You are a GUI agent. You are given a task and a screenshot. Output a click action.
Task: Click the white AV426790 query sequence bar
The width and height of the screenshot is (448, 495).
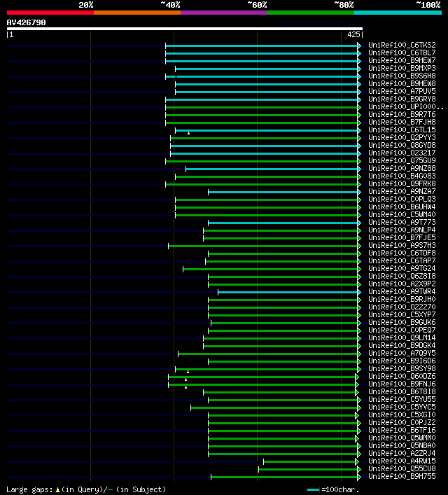click(x=185, y=29)
